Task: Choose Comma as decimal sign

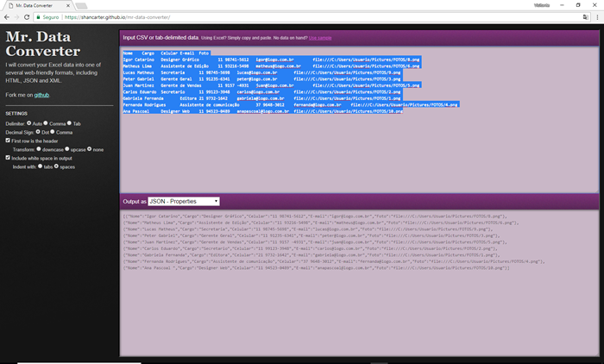Action: pos(53,132)
